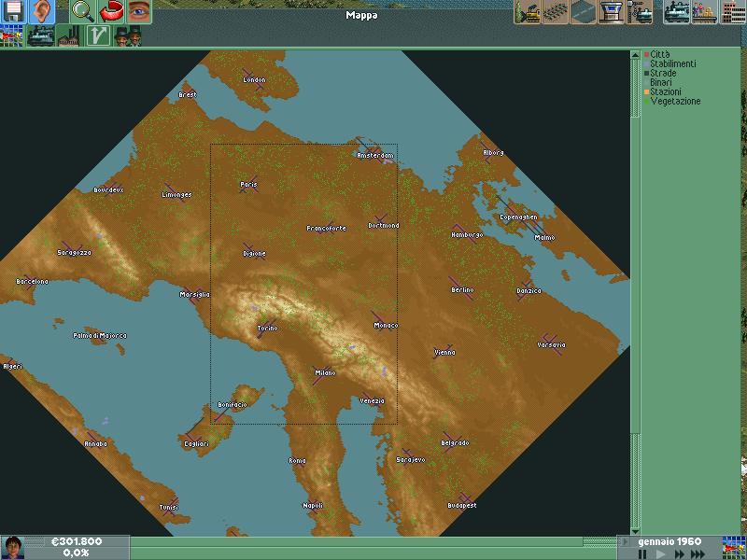Click the map scrollbar down arrow

(x=635, y=531)
